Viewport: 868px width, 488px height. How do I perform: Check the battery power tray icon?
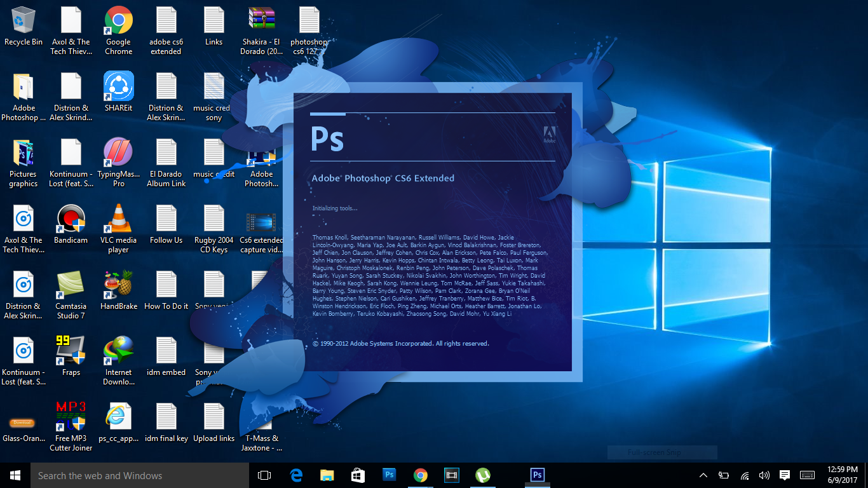pos(724,475)
